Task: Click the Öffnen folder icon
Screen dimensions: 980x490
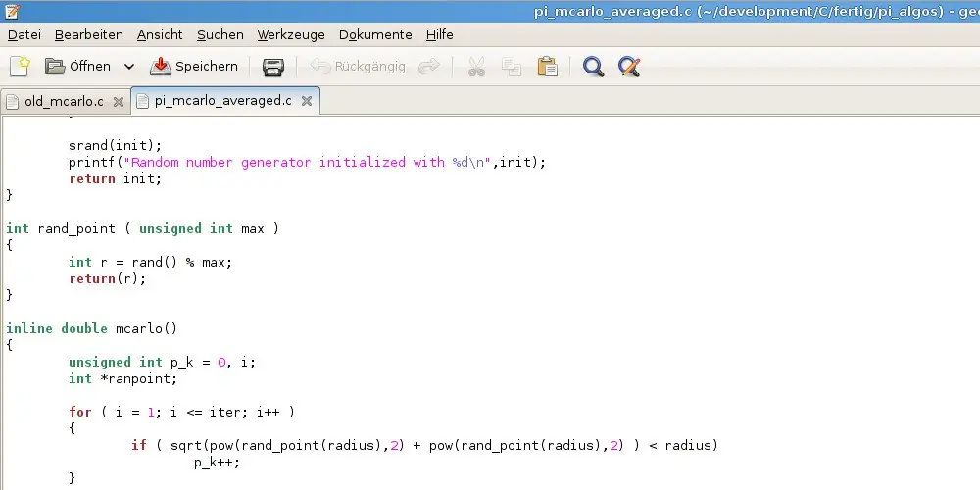Action: coord(55,67)
